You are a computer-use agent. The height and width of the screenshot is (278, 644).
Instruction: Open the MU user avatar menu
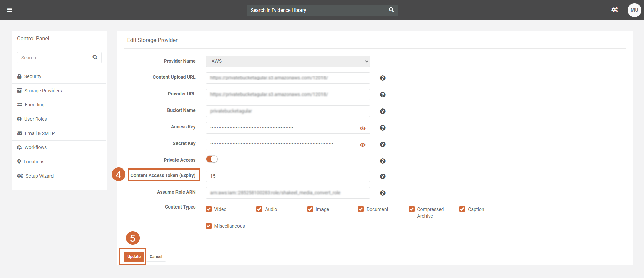pos(634,10)
